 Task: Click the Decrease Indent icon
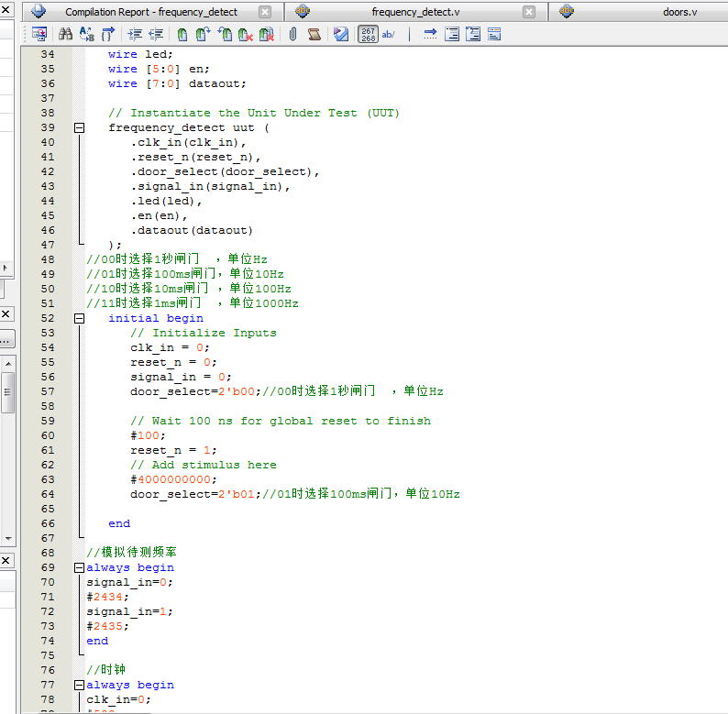pos(156,34)
